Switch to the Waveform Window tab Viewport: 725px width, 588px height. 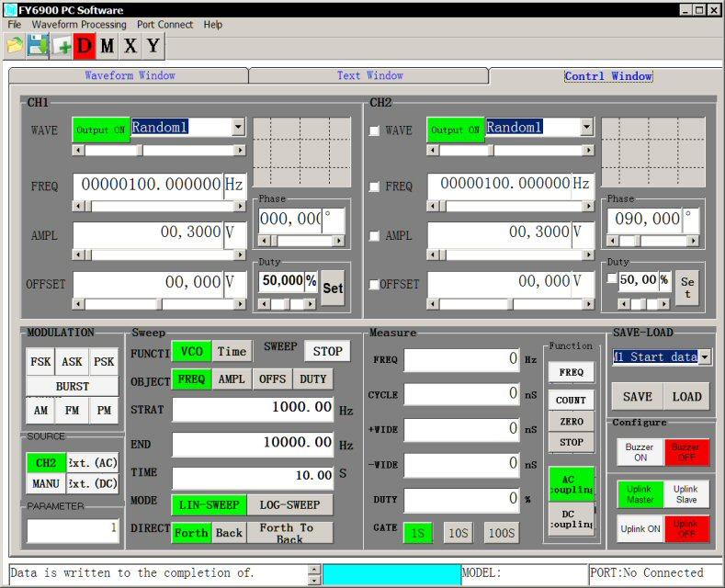pyautogui.click(x=129, y=75)
